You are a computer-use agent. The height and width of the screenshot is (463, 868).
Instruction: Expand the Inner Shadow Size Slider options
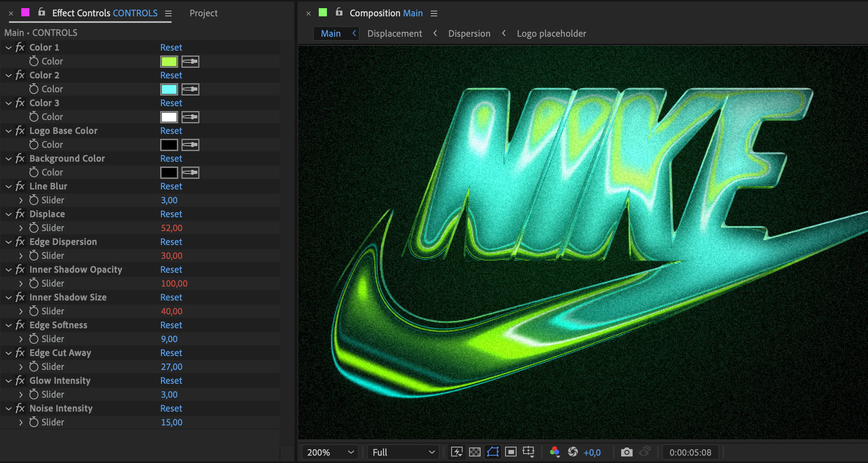21,311
